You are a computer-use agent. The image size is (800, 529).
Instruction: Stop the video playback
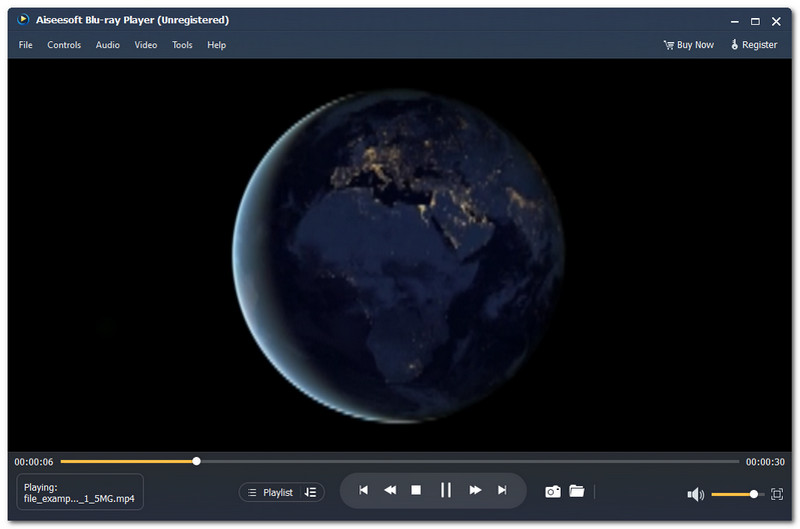[x=417, y=490]
